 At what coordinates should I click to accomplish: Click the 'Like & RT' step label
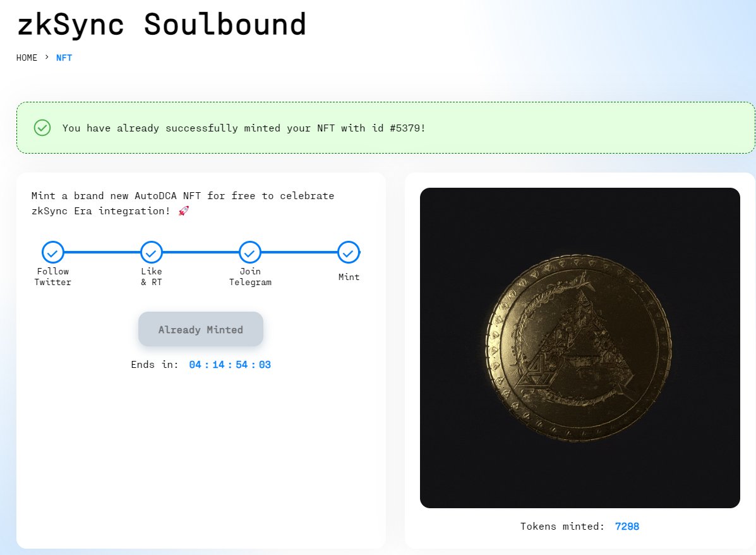click(152, 276)
